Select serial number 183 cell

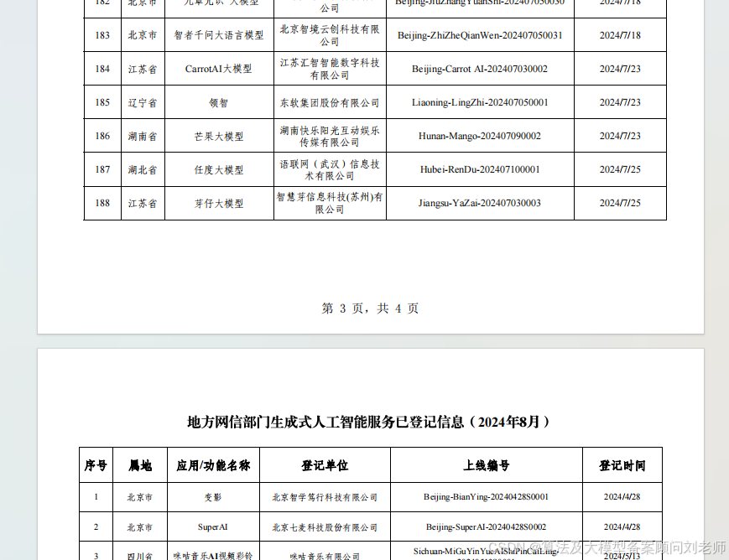click(x=102, y=35)
